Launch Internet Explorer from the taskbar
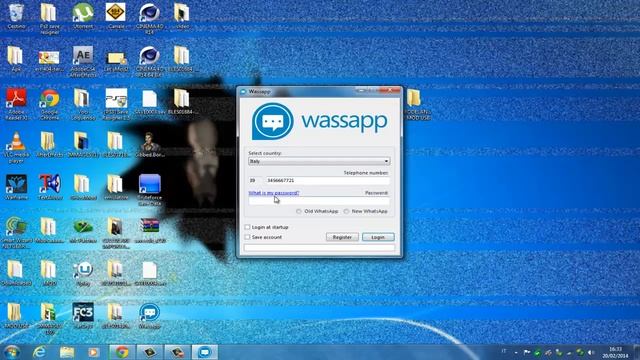 coord(40,352)
